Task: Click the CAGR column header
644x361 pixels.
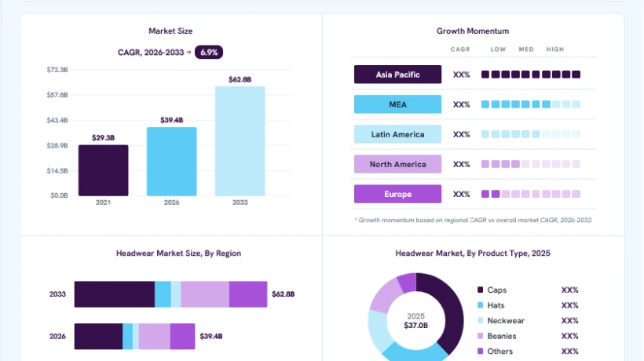Action: [460, 49]
